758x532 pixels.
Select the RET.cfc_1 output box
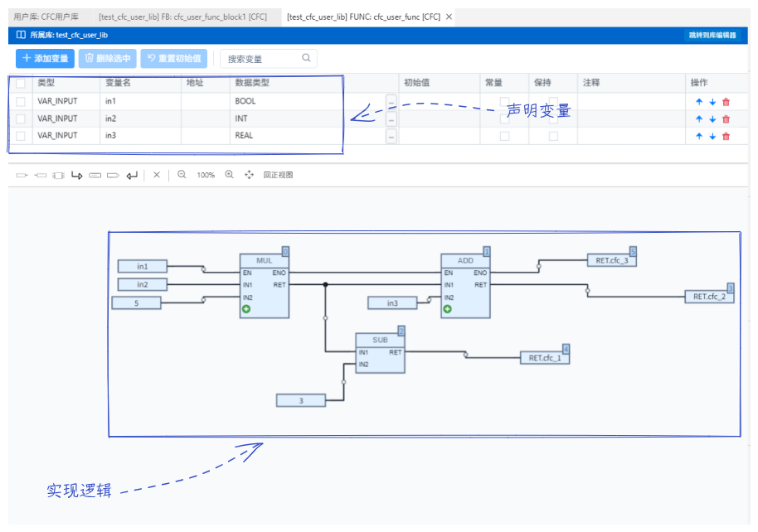click(545, 358)
